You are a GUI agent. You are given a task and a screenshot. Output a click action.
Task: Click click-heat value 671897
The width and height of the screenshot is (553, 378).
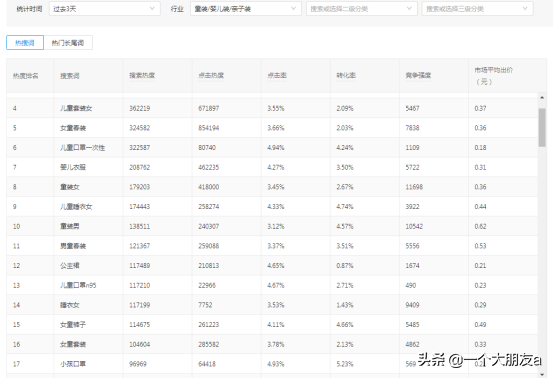point(209,108)
